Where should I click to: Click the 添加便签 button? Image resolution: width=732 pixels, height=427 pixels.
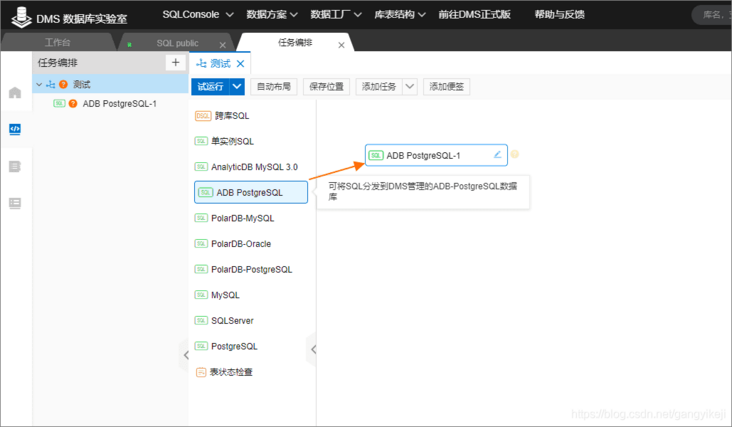446,86
